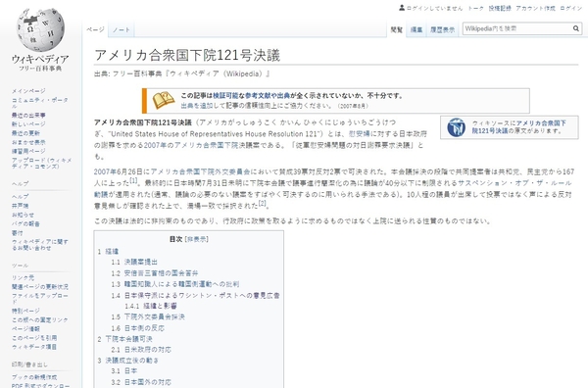Jump to contents entry 1.4.1 経緯と影響
Screen dimensions: 588x388
(x=151, y=306)
